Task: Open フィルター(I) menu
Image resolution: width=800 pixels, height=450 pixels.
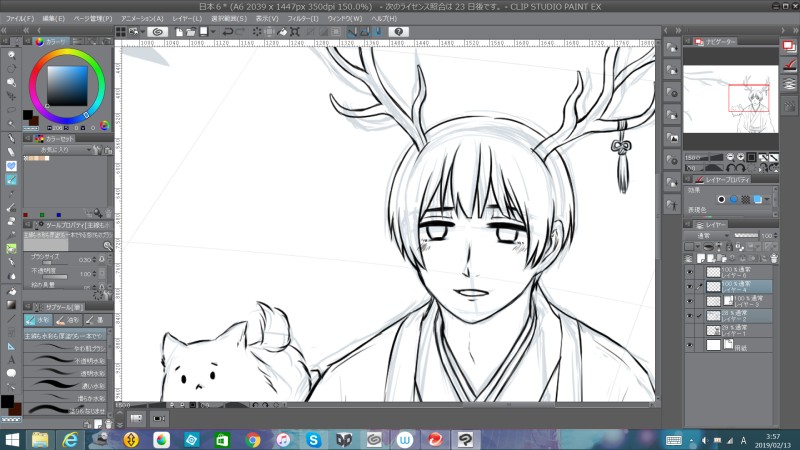Action: pos(303,18)
